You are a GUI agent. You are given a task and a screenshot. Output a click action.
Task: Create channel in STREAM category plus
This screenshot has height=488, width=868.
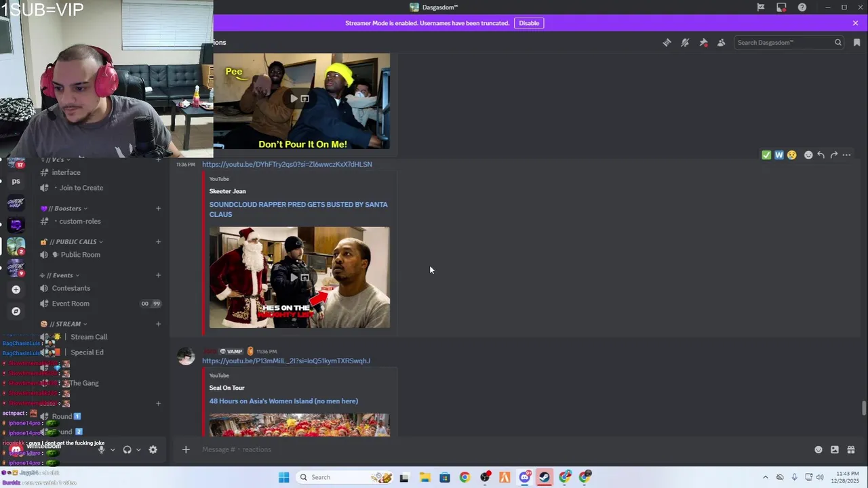158,324
